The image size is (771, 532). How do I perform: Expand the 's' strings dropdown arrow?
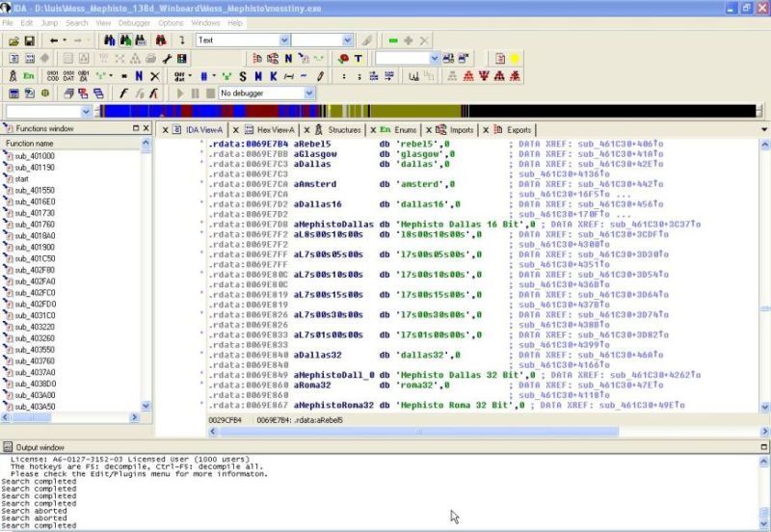110,76
